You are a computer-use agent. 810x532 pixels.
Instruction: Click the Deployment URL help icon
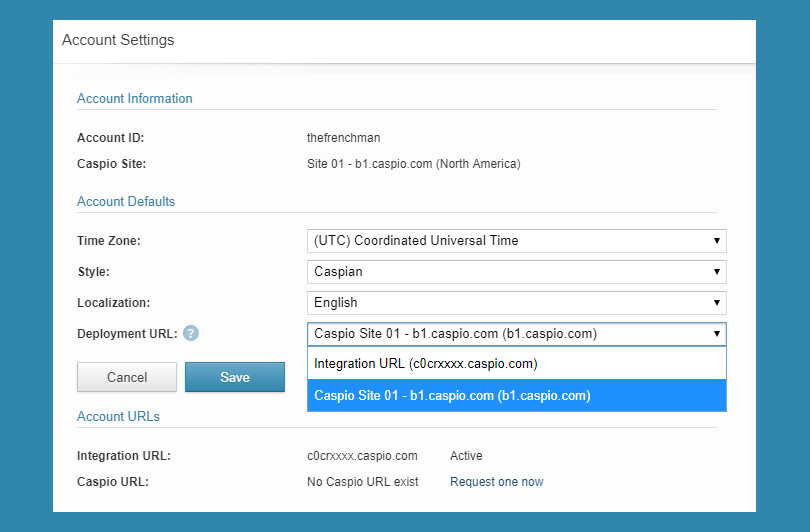tap(191, 334)
